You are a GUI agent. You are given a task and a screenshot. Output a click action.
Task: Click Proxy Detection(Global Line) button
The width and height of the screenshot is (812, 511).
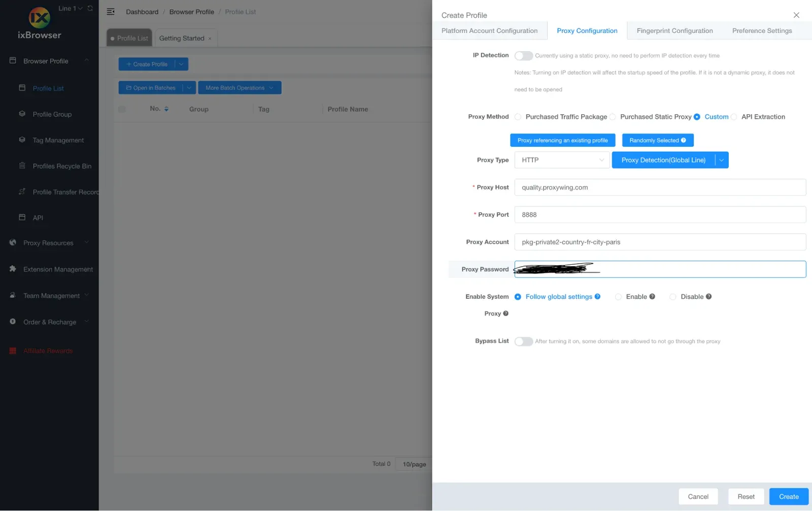click(663, 160)
